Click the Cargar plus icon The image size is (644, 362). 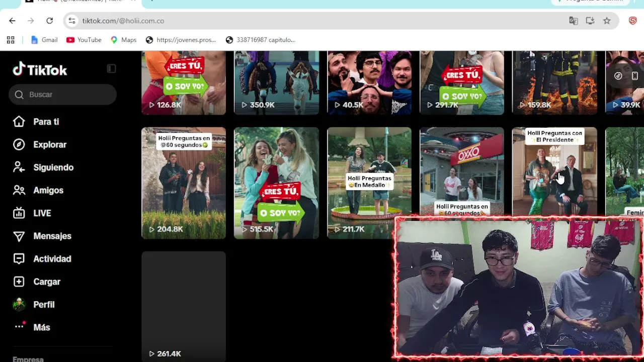click(x=19, y=282)
